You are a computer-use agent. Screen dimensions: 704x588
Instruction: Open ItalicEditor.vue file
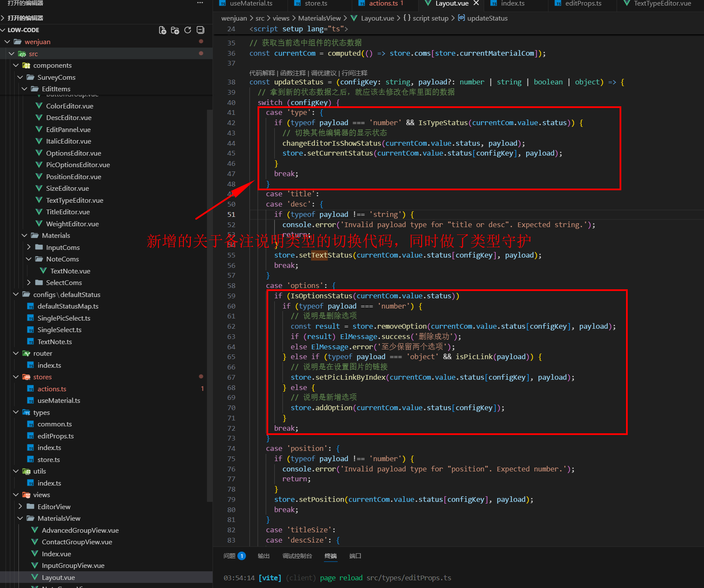[69, 141]
